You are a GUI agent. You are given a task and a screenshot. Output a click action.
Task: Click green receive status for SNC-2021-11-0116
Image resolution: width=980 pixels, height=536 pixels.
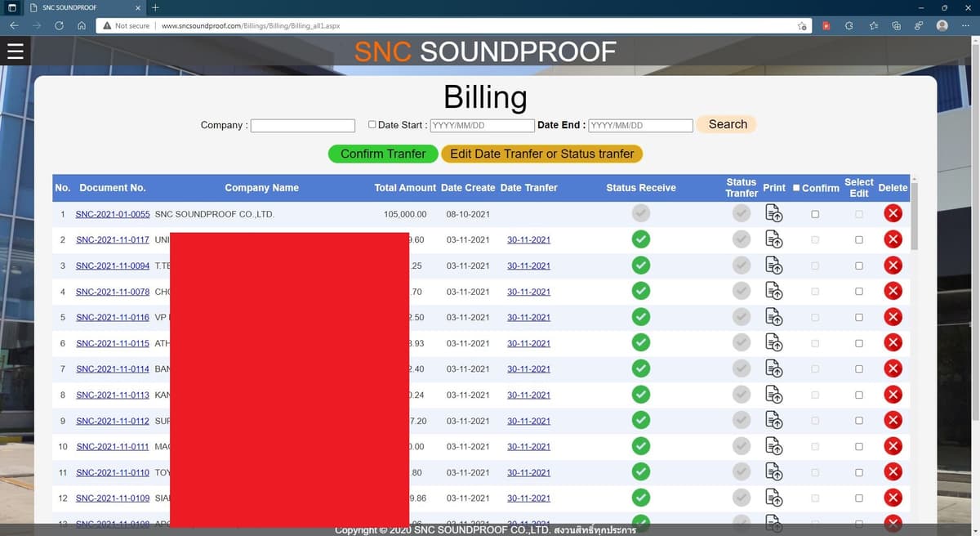641,317
